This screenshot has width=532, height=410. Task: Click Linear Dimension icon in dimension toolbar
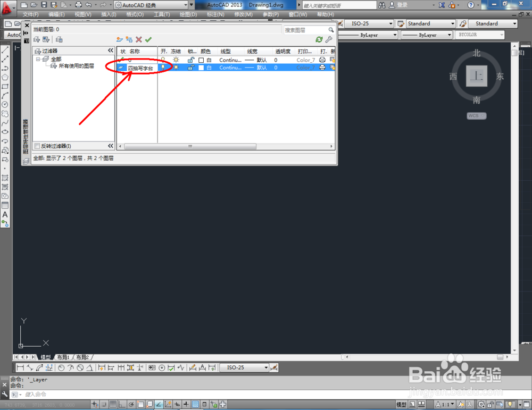(20, 367)
